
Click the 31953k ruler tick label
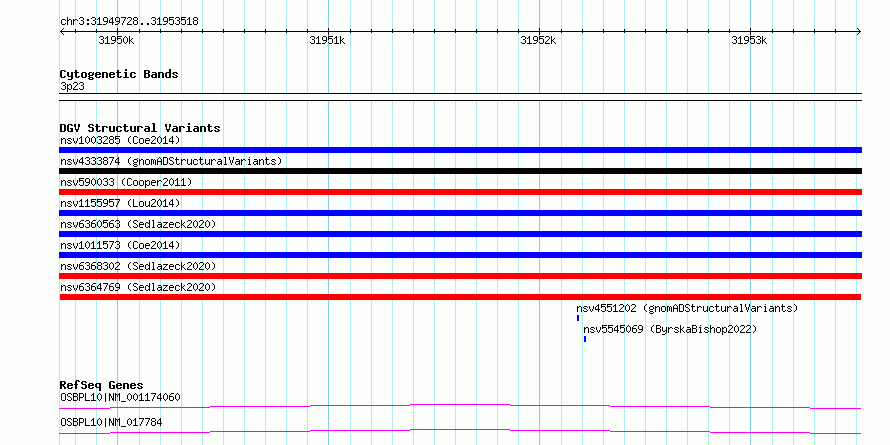[x=749, y=40]
